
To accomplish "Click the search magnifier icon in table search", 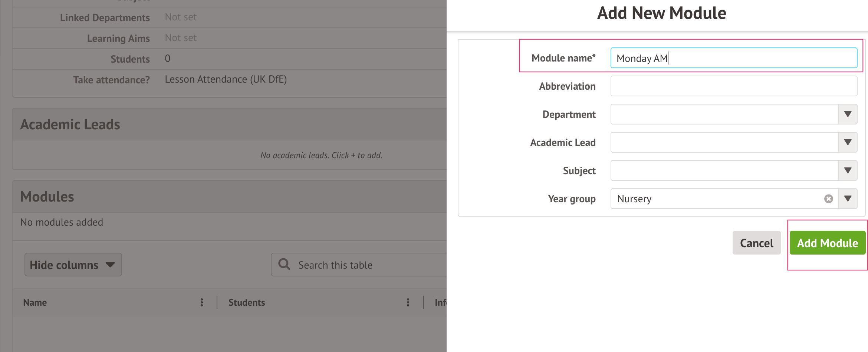I will click(284, 264).
